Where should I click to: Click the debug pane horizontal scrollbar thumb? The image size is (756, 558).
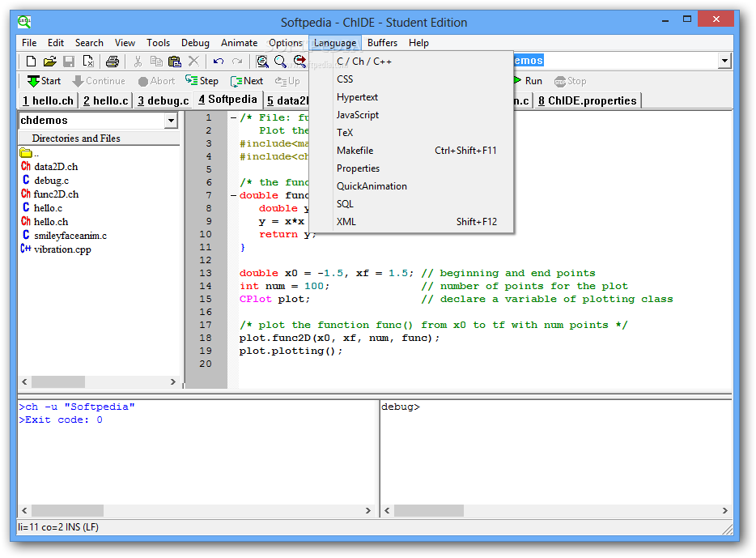(x=429, y=510)
